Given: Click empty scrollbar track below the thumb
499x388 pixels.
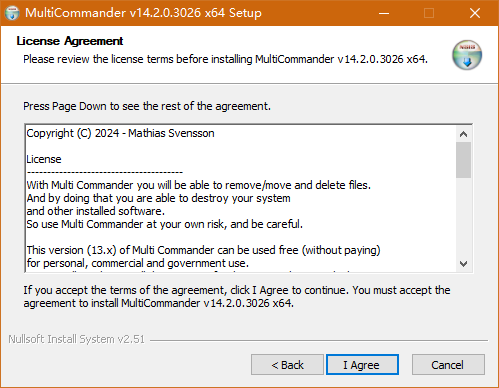Looking at the screenshot, I should click(x=463, y=217).
